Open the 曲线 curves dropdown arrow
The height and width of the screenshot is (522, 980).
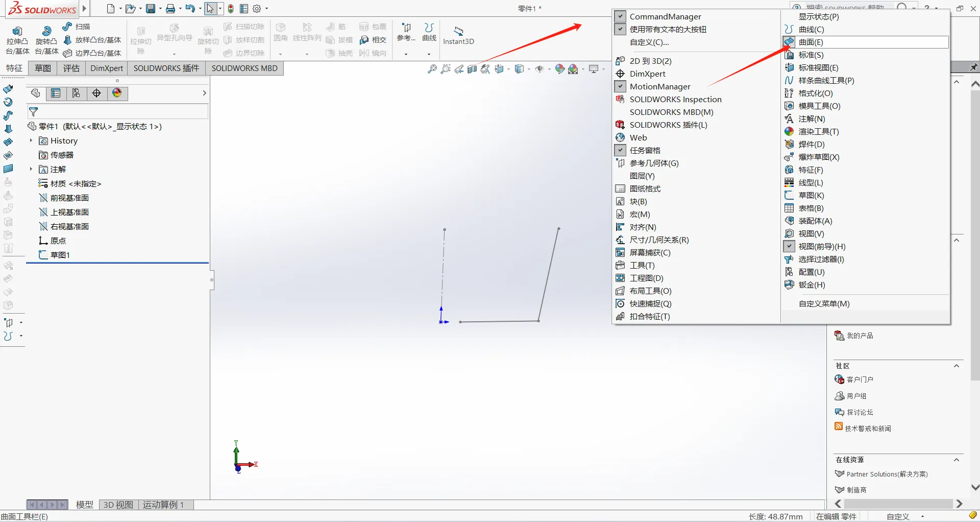coord(429,54)
